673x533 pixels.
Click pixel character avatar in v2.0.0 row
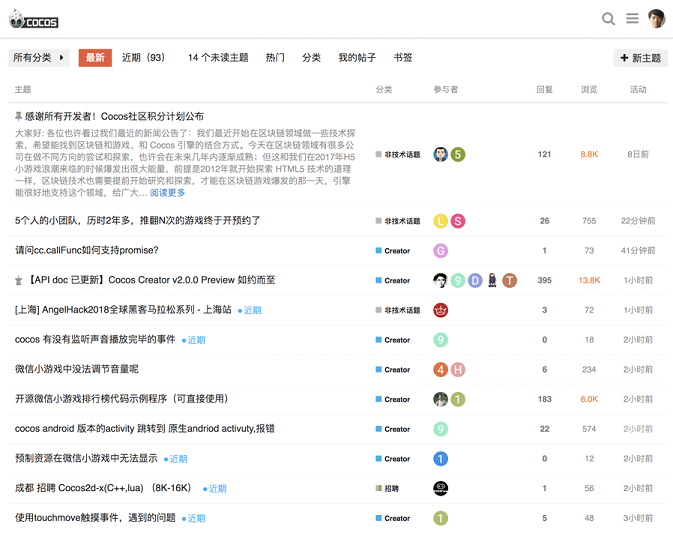tap(492, 280)
